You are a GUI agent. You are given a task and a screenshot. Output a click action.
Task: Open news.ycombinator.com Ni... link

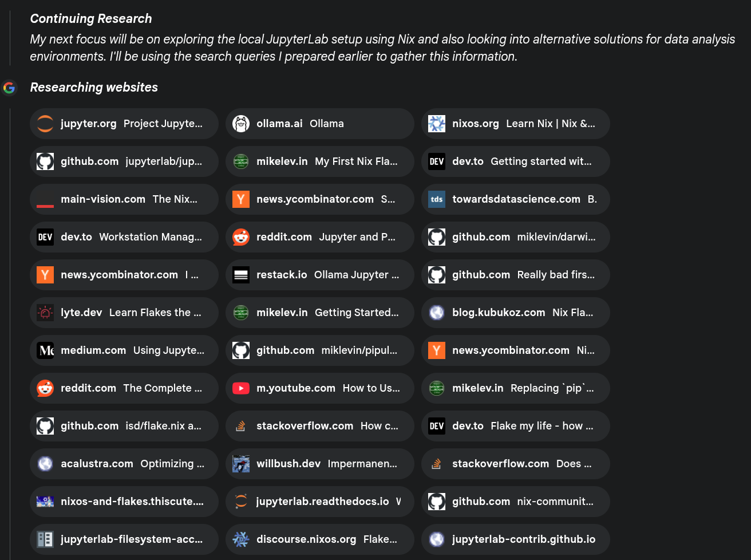pyautogui.click(x=516, y=350)
